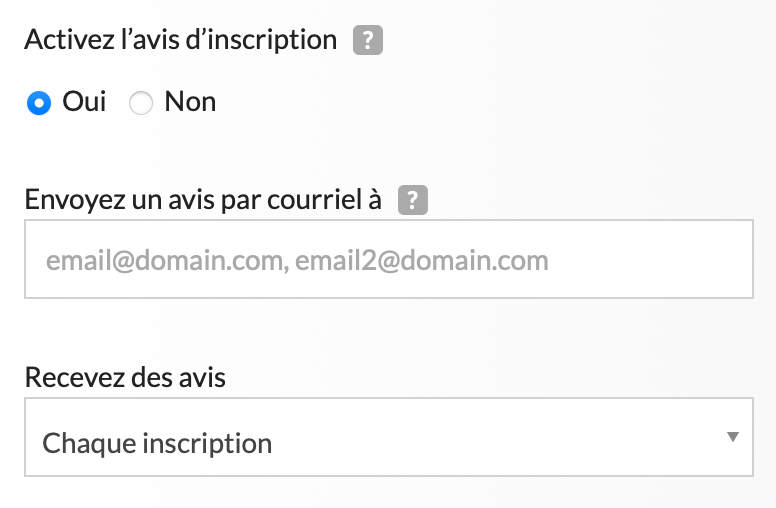
Task: Select the Non radio button
Action: click(141, 103)
